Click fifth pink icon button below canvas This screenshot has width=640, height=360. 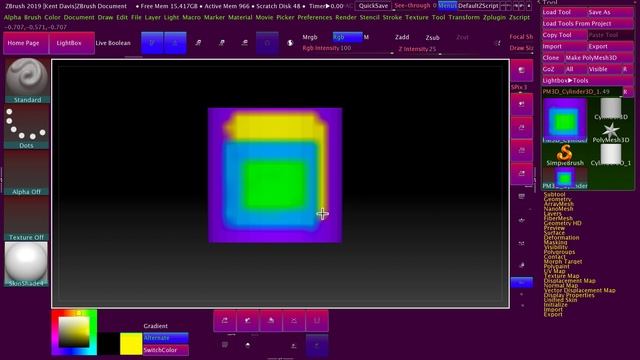click(317, 321)
